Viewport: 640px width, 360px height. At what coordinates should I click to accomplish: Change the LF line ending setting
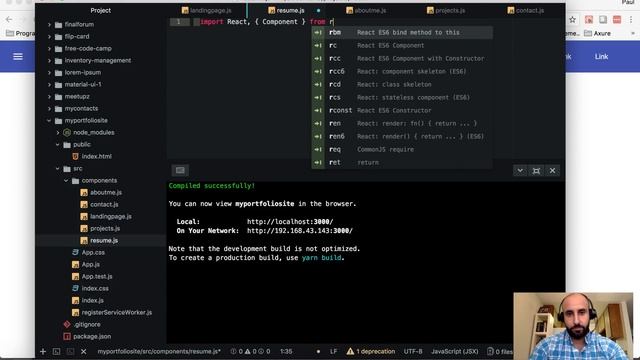[333, 351]
